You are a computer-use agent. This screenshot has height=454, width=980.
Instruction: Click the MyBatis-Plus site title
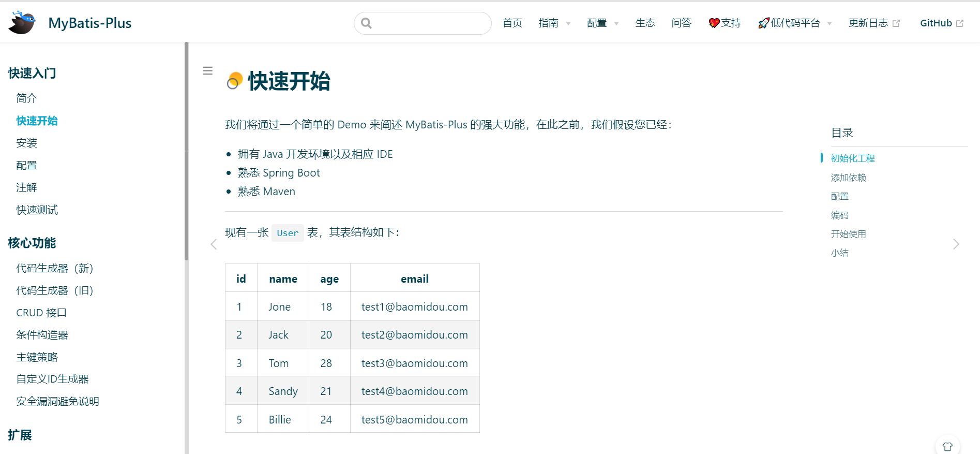[x=90, y=23]
